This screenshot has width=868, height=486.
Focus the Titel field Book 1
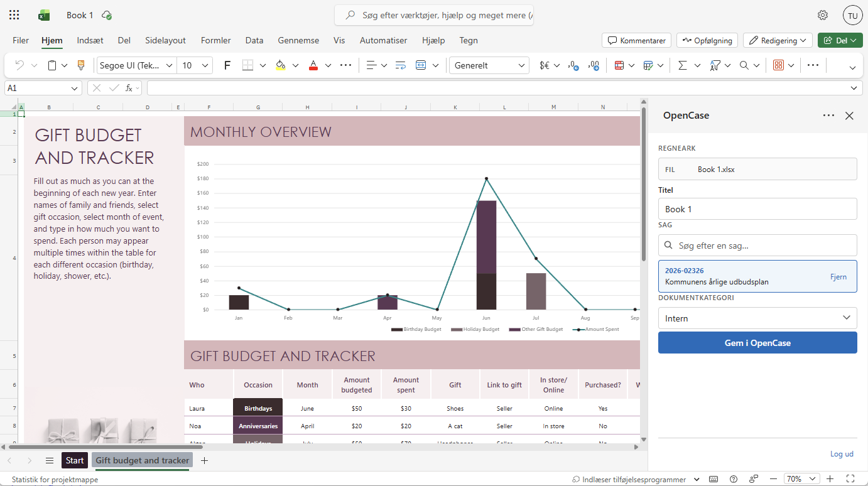coord(757,209)
